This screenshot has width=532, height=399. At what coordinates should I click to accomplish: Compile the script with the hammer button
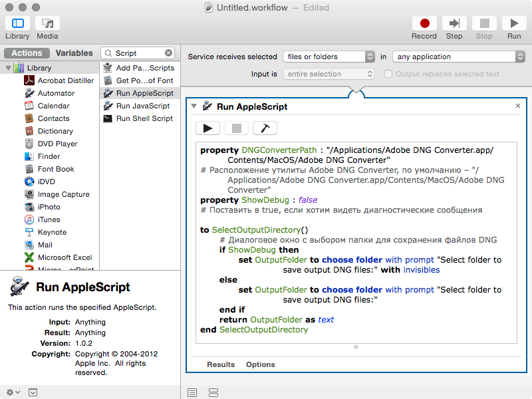click(x=265, y=128)
